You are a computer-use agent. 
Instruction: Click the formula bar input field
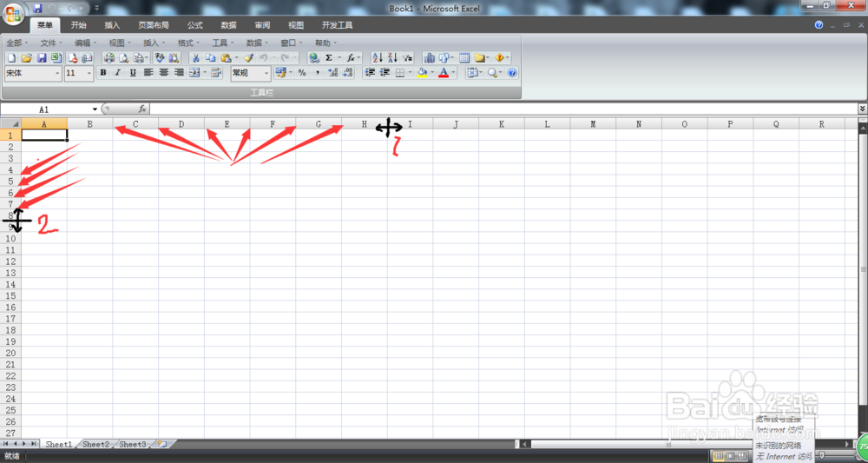coord(503,109)
